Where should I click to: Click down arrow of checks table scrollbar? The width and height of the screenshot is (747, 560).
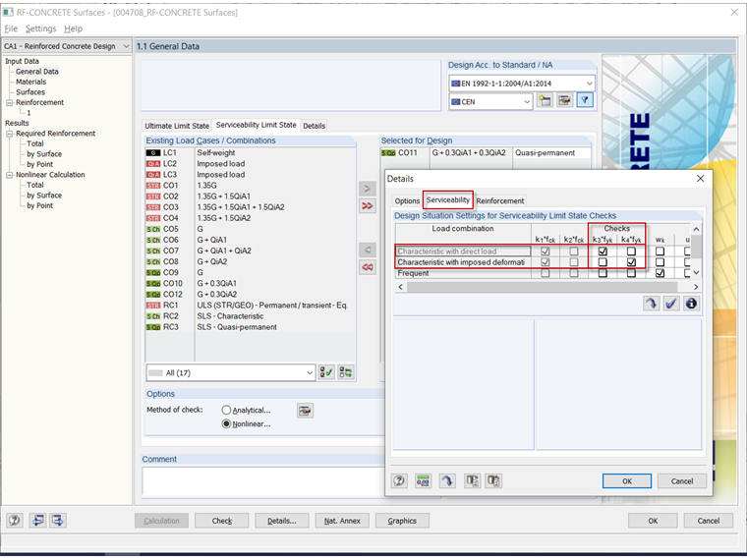click(x=696, y=273)
